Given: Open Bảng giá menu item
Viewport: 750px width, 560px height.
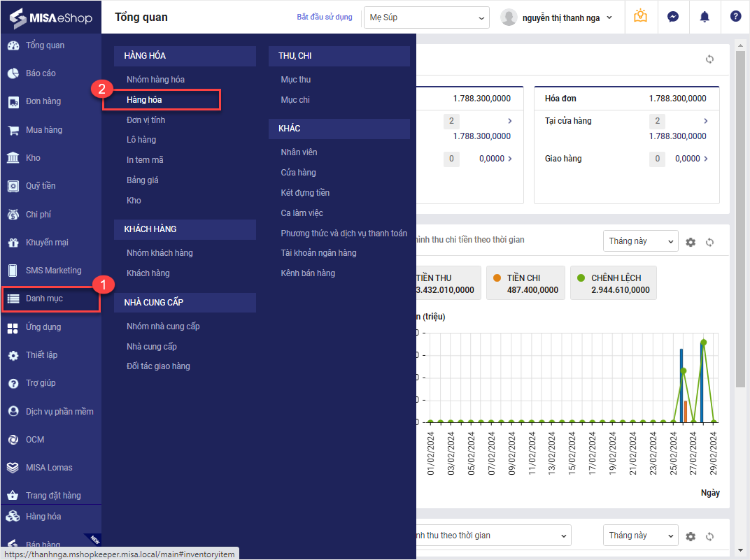Looking at the screenshot, I should click(x=143, y=180).
